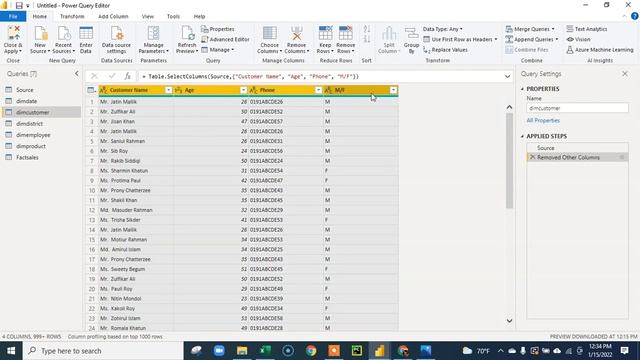Open the Data Type: Any dropdown
This screenshot has height=360, width=640.
pos(443,29)
